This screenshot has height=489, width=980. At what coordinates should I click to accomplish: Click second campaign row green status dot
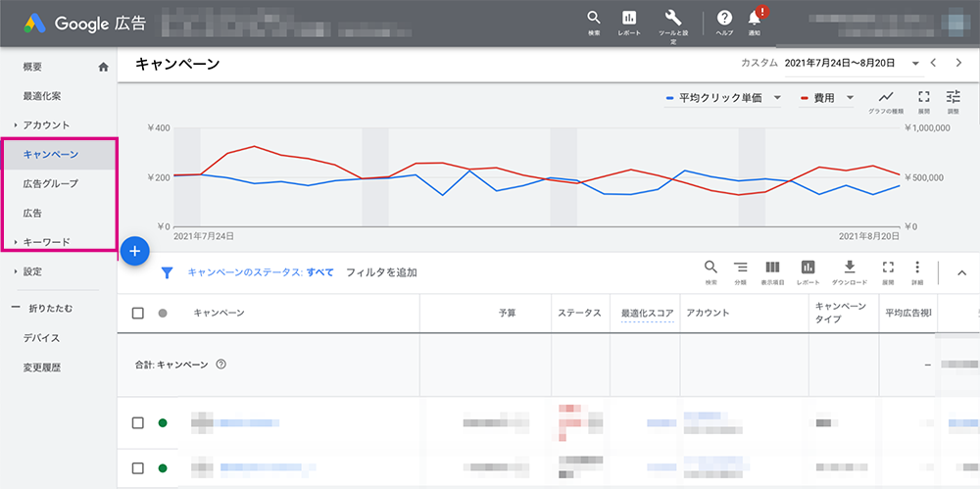(163, 467)
